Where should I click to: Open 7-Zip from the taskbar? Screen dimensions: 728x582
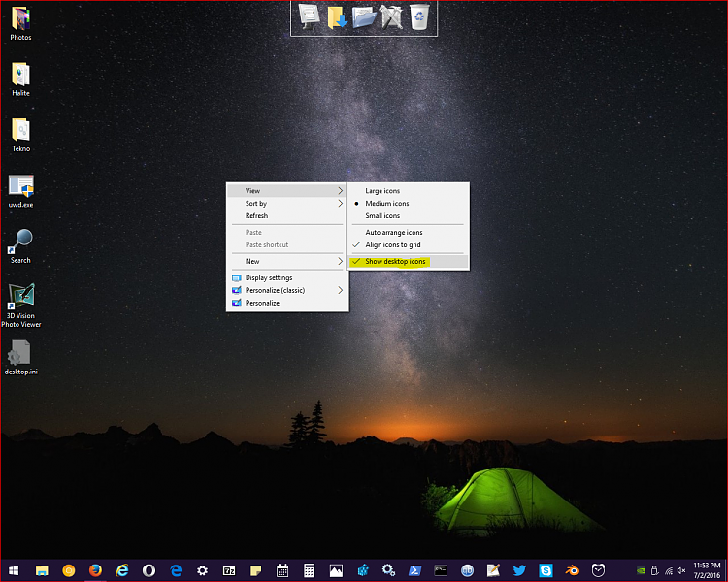[229, 570]
